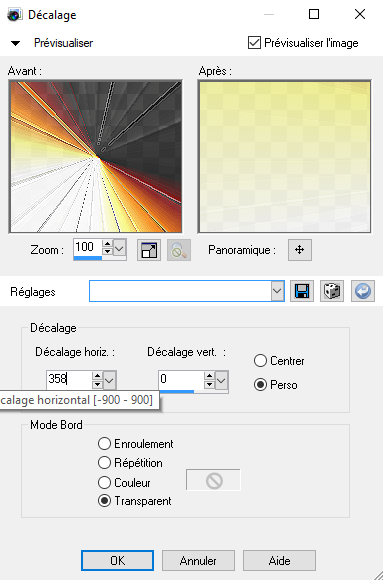Select the Perso radio button
Viewport: 383px width, 580px height.
(x=261, y=385)
